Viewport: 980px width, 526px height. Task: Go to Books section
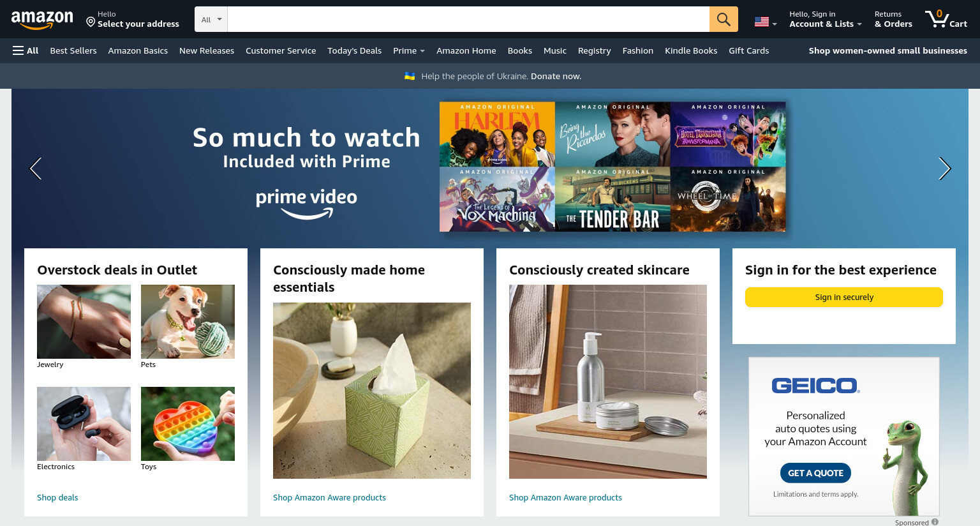tap(520, 50)
